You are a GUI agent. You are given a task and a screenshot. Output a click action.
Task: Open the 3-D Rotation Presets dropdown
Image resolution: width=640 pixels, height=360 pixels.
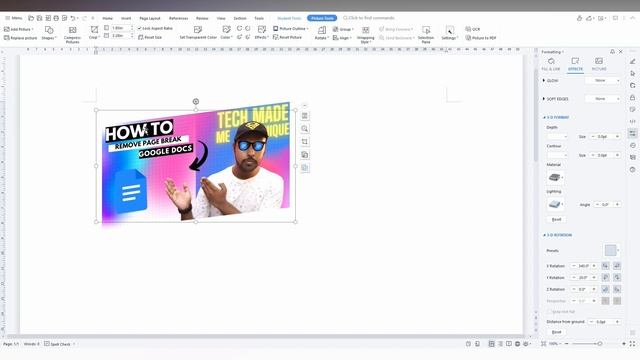point(611,250)
